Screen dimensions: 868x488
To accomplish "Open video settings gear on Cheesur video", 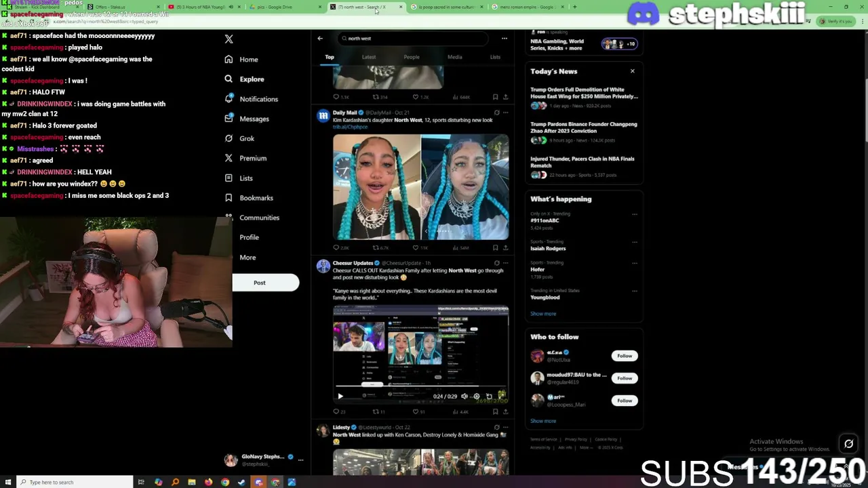I will (x=476, y=396).
